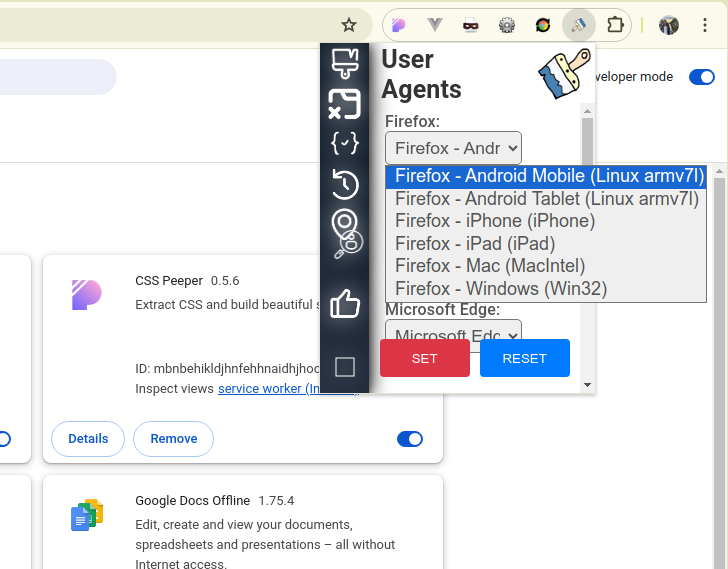728x569 pixels.
Task: Click the popup scrollbar down arrow
Action: [x=587, y=385]
